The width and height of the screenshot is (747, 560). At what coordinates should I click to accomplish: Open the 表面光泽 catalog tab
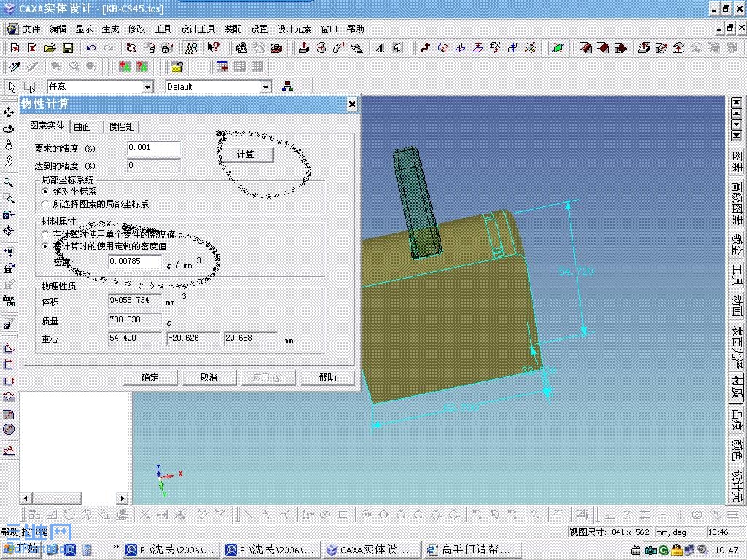coord(737,346)
